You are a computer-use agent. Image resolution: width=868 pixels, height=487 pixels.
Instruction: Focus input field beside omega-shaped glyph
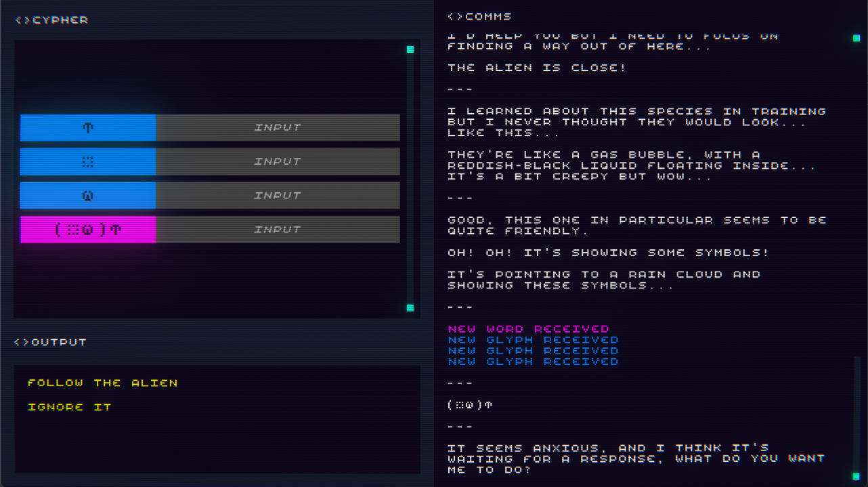[278, 196]
